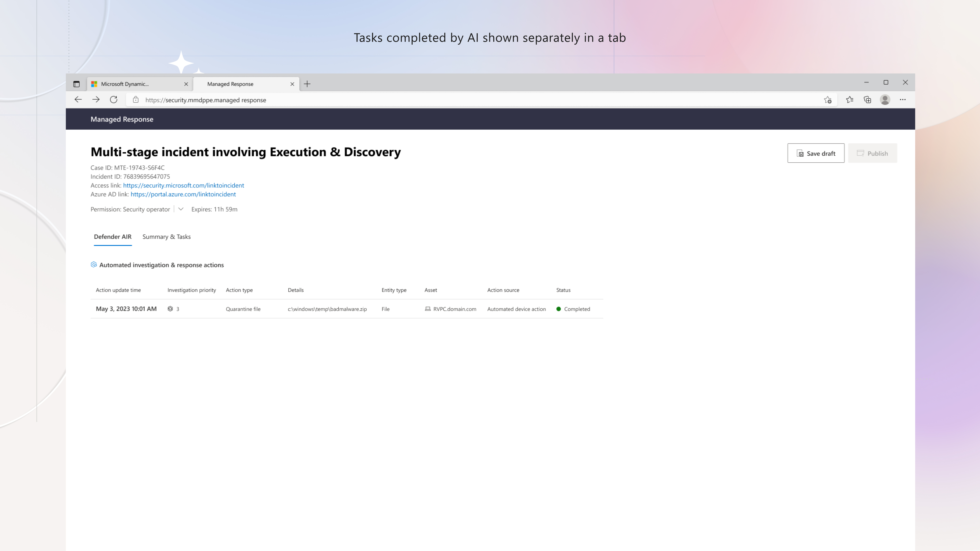Open the browser profile avatar
Screen dimensions: 980x551
click(885, 100)
